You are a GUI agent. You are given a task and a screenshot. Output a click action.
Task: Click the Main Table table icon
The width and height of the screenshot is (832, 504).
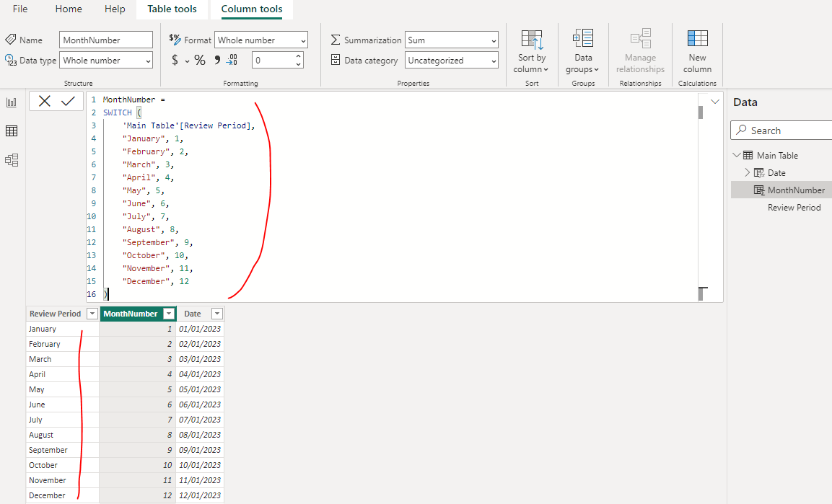coord(748,155)
